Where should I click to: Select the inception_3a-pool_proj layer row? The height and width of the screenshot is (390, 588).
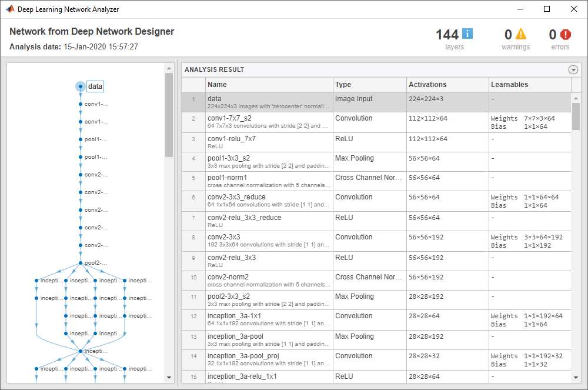(376, 360)
